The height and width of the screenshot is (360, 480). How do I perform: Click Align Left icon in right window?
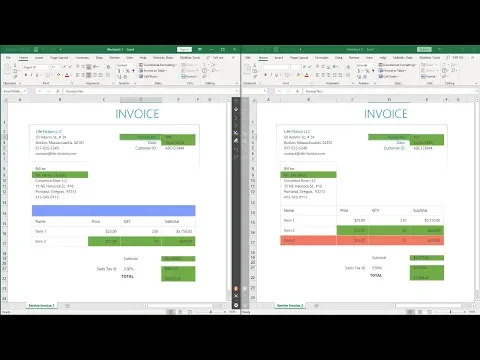click(317, 75)
